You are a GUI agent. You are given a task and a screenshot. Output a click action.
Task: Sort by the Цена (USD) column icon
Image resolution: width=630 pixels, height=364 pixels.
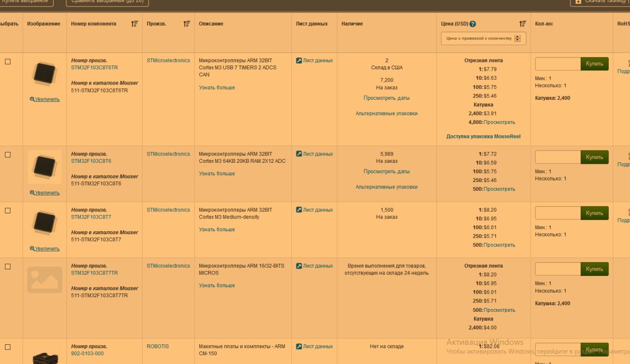523,24
